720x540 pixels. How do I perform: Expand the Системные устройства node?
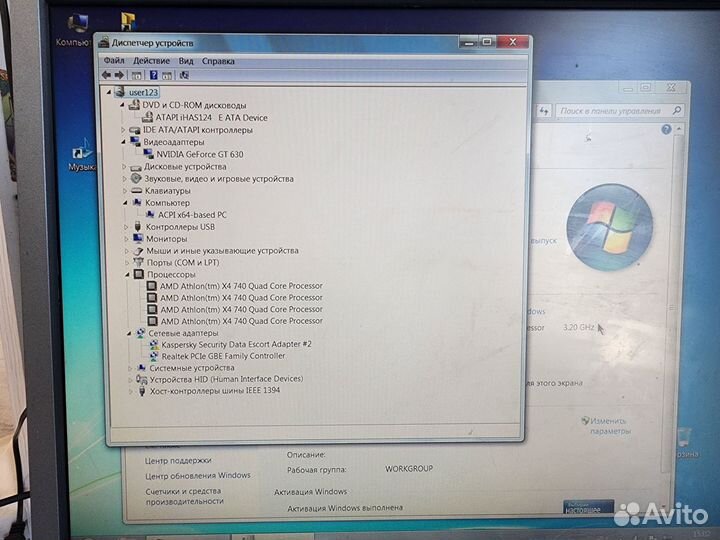(x=130, y=368)
